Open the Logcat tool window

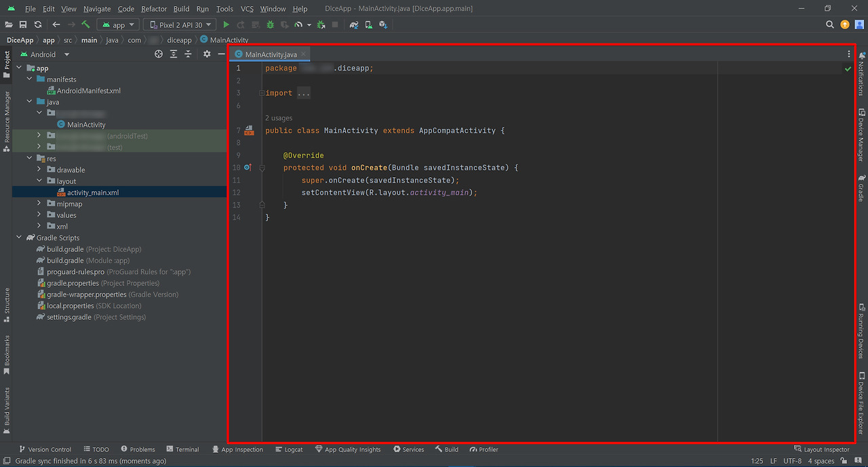[x=290, y=449]
